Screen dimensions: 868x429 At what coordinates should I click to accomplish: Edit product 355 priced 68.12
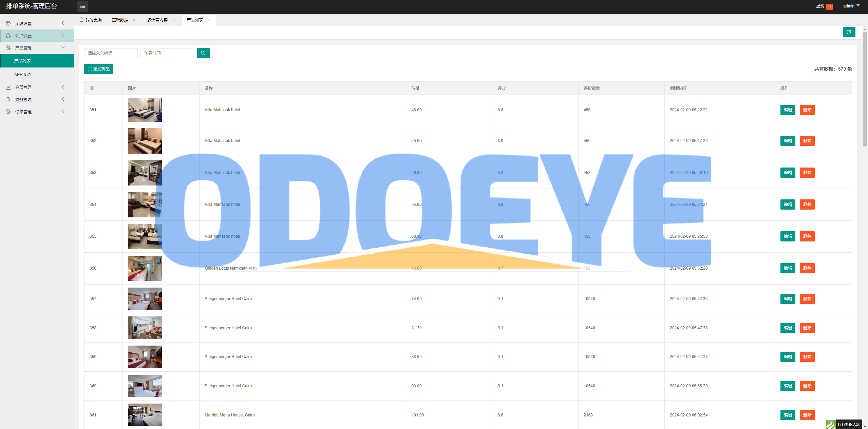coord(788,236)
